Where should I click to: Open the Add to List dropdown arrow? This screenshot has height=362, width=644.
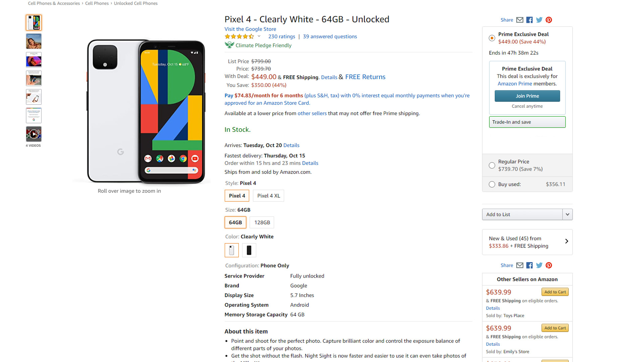point(567,215)
